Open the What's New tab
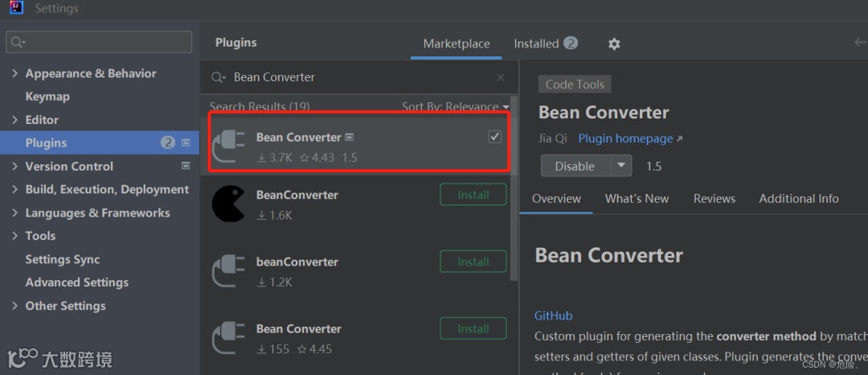This screenshot has height=375, width=868. [637, 199]
